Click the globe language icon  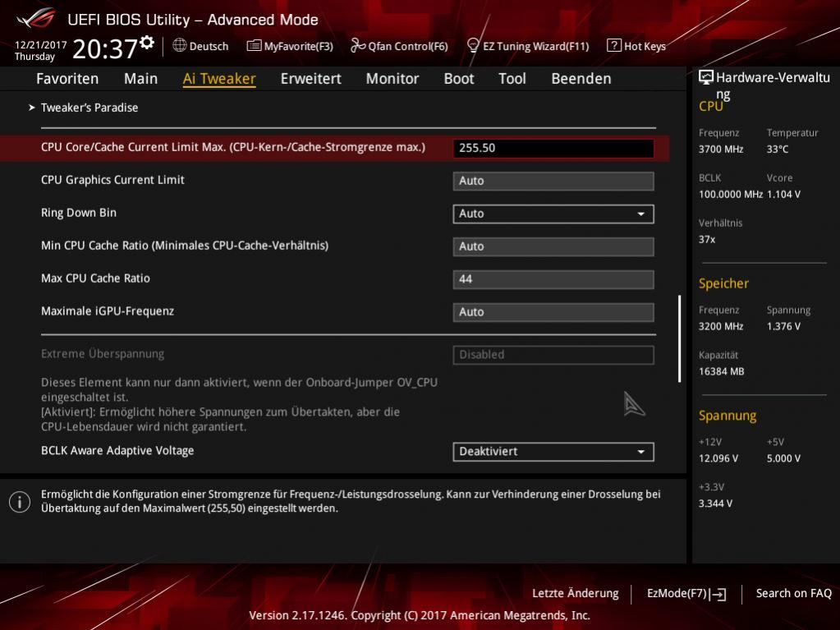[180, 45]
